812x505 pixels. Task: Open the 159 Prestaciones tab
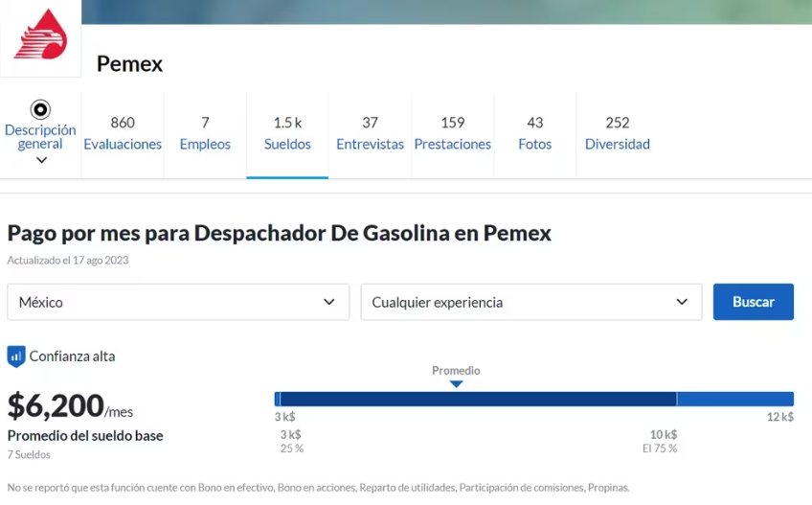click(x=453, y=134)
